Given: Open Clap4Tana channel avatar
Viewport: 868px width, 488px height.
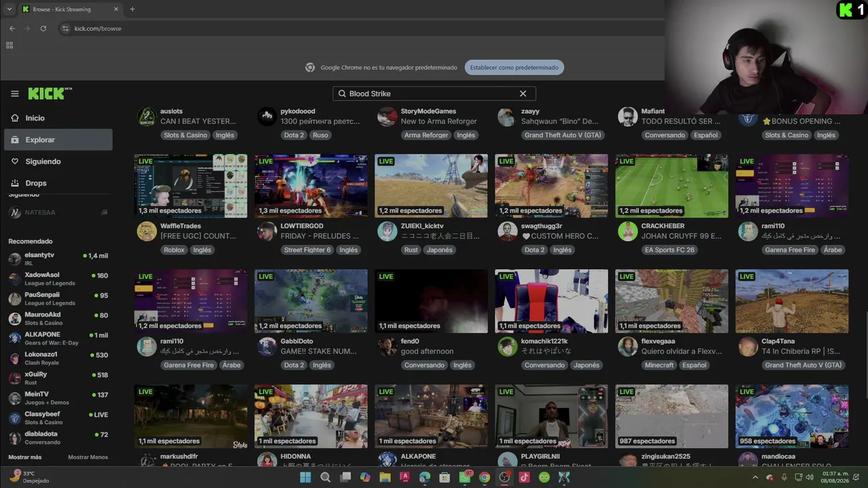Looking at the screenshot, I should [748, 346].
